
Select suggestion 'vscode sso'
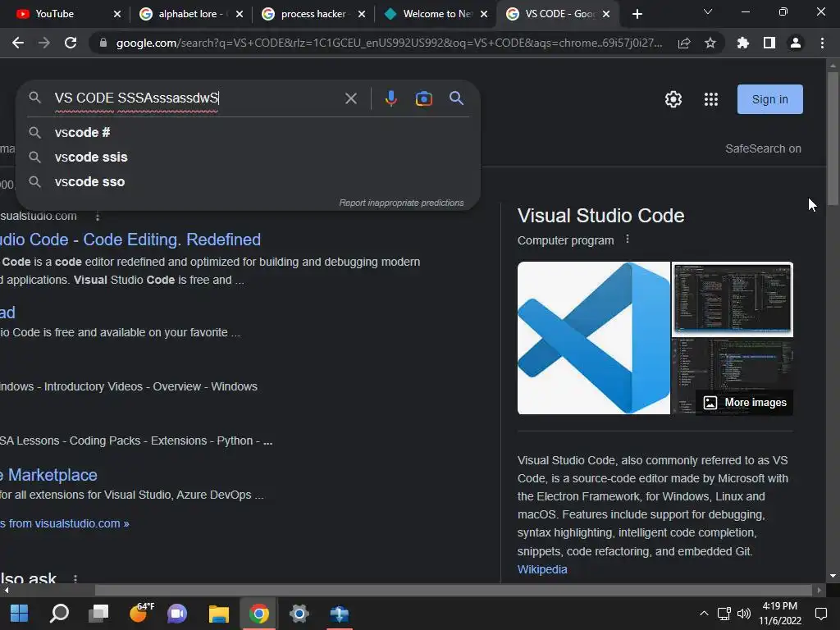click(x=248, y=181)
